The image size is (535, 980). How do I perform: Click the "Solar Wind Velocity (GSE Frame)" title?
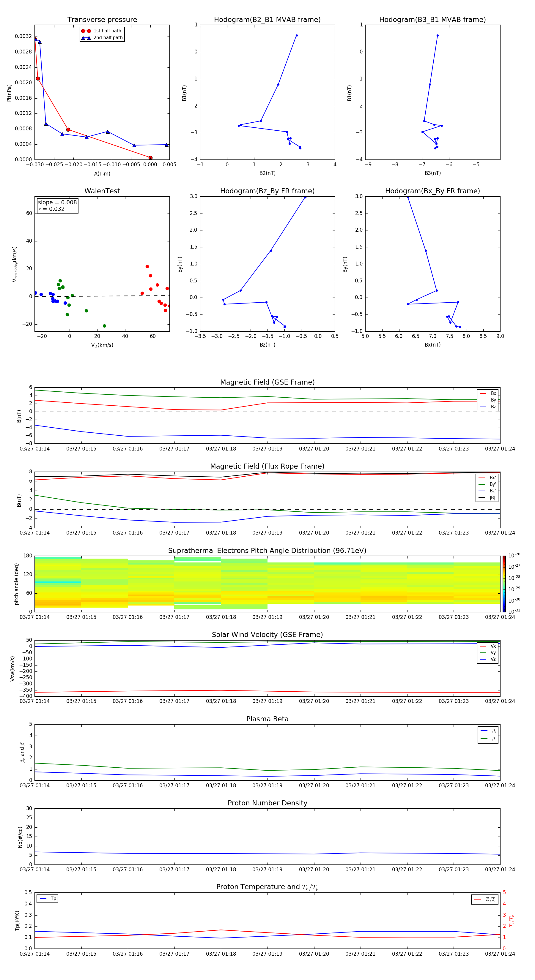coord(267,635)
